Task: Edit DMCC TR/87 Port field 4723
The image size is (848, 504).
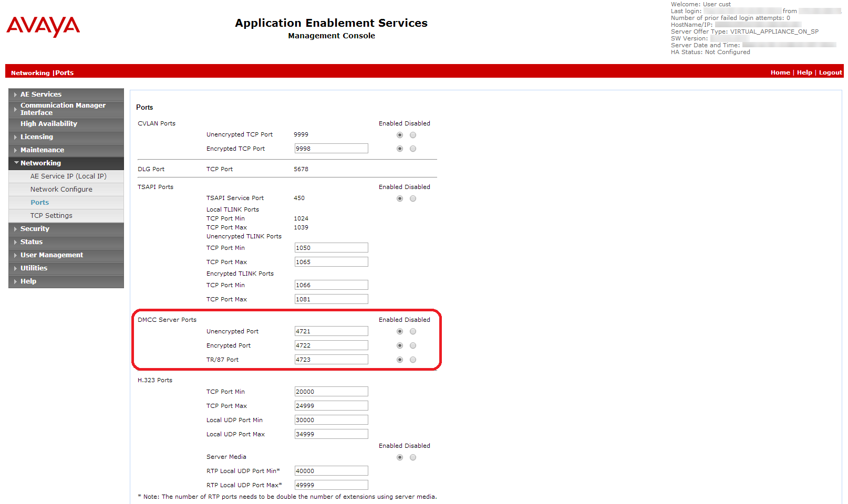Action: point(331,360)
